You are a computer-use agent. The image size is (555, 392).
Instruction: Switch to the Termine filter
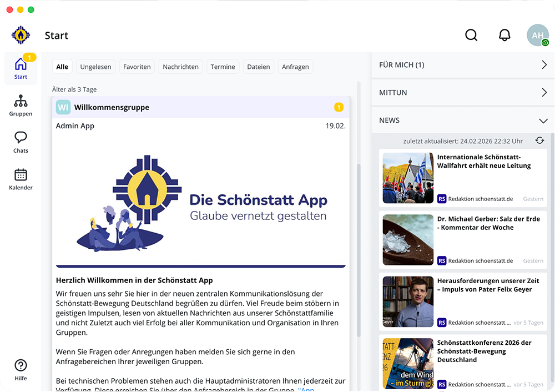tap(223, 67)
